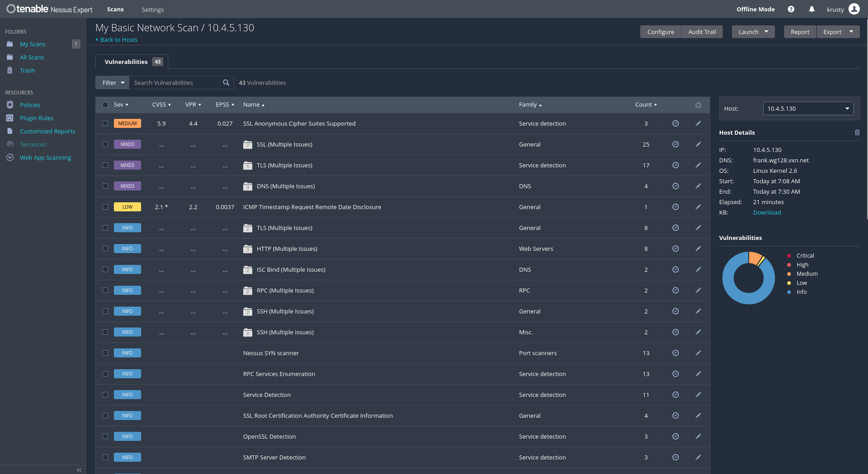Open Terrascan in sidebar
The width and height of the screenshot is (868, 474).
pyautogui.click(x=33, y=144)
